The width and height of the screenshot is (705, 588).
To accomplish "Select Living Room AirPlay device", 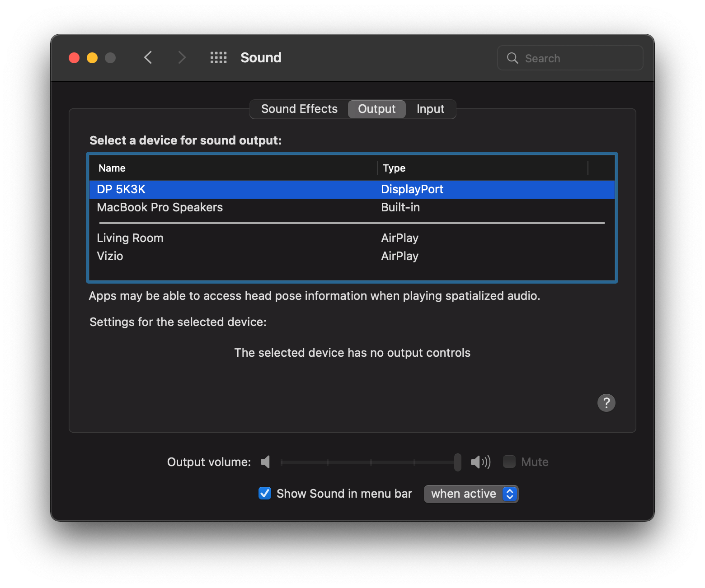I will point(352,238).
